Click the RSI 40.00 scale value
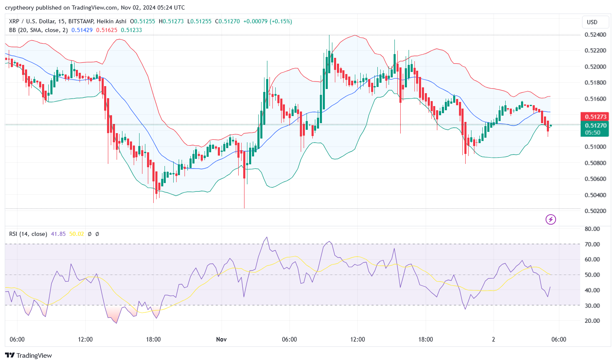This screenshot has height=364, width=616. (592, 290)
